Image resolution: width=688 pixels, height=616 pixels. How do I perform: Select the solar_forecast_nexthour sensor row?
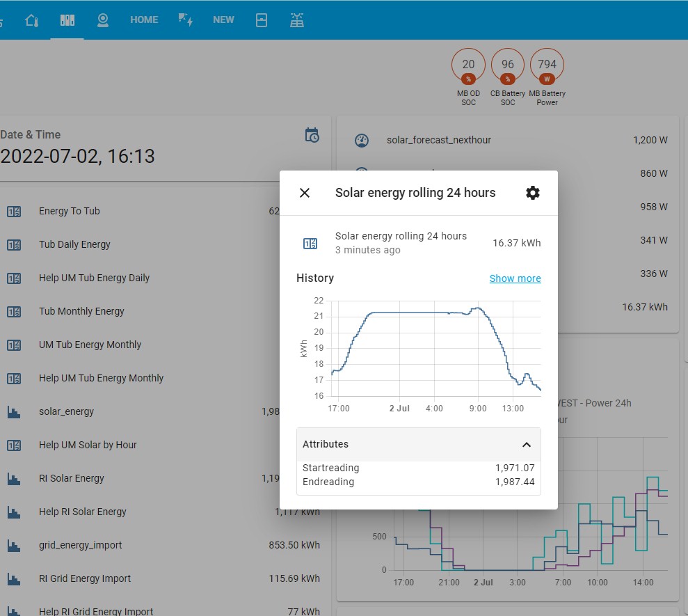coord(439,140)
